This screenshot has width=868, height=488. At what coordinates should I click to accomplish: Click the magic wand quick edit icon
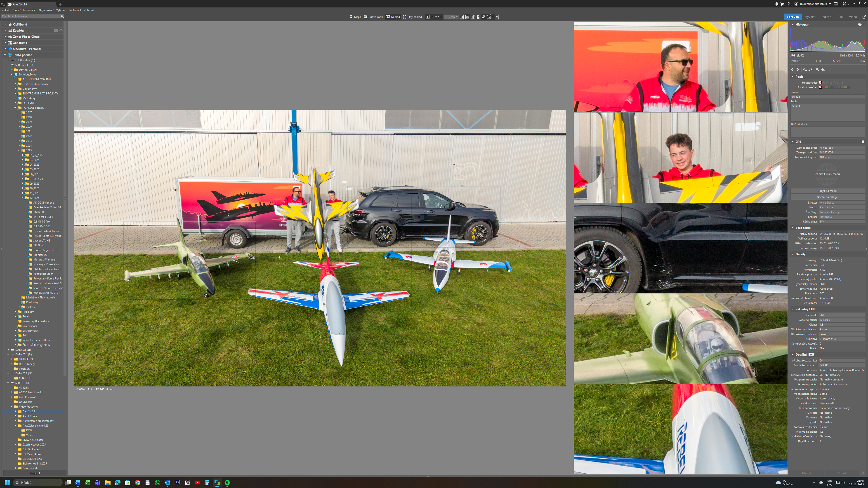click(817, 70)
